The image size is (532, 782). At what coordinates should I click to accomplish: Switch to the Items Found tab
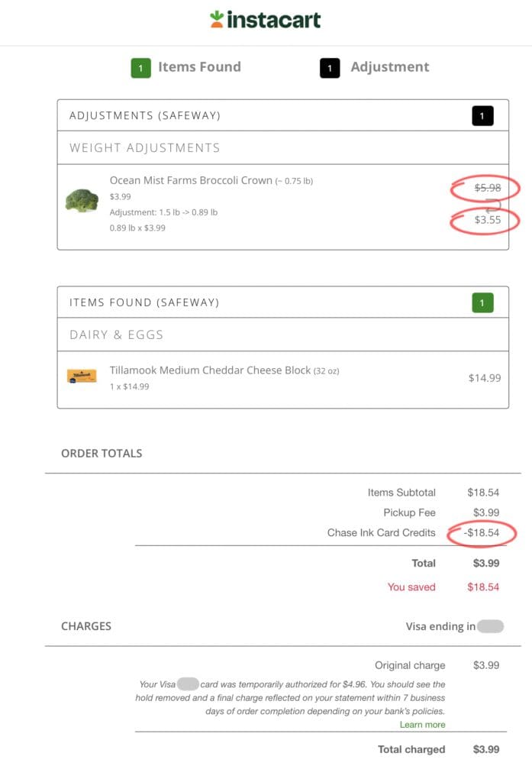198,67
